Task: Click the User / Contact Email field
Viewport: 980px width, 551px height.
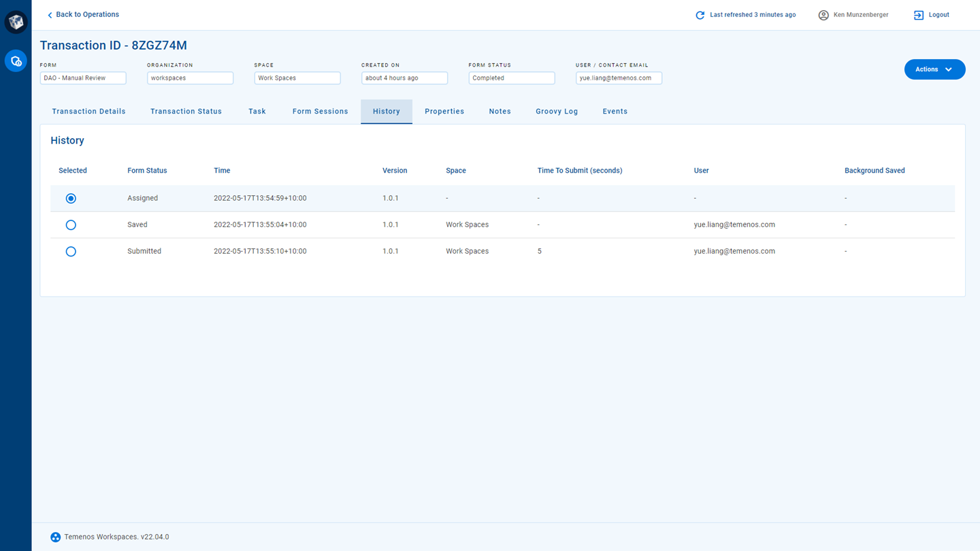Action: (618, 78)
